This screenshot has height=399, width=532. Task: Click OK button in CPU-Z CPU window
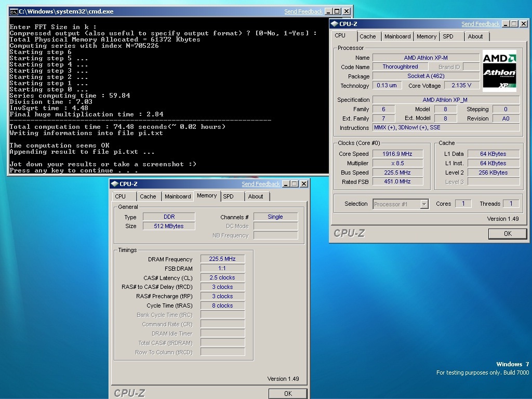508,234
